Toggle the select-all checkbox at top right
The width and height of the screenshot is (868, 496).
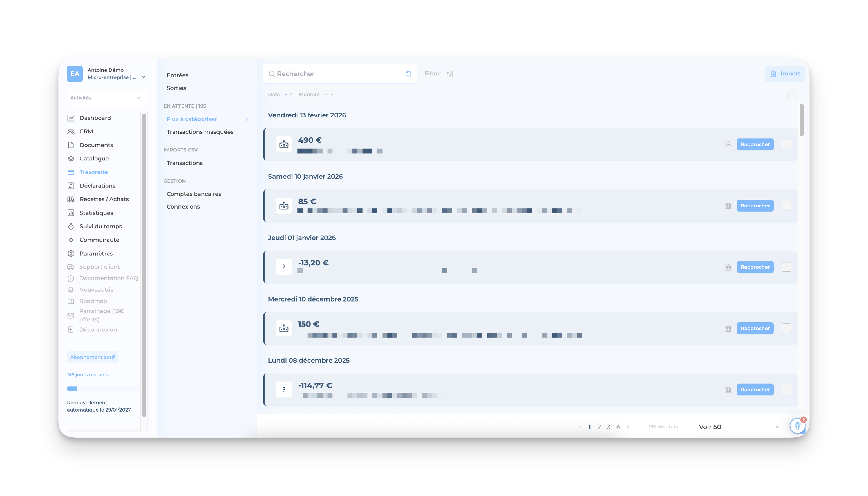(792, 94)
